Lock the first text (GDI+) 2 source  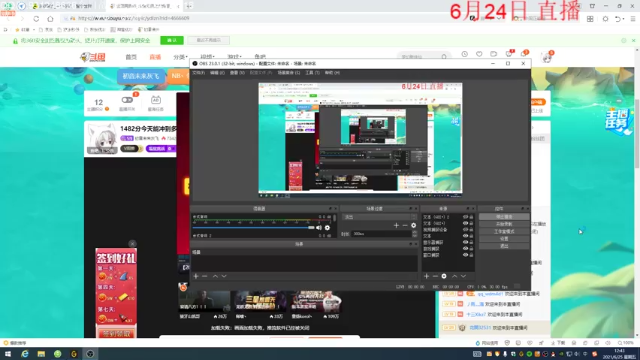coord(471,217)
